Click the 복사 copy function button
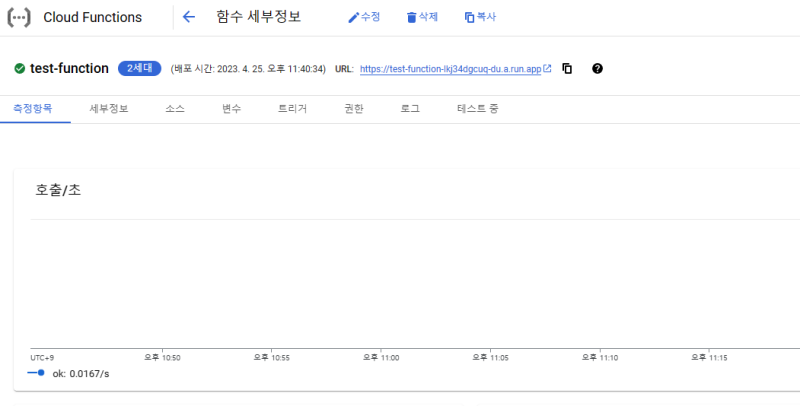The height and width of the screenshot is (406, 800). 480,17
